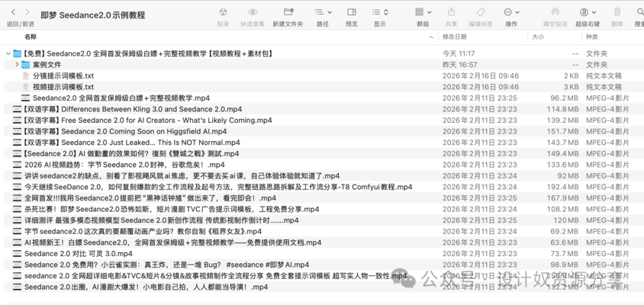This screenshot has width=644, height=305.
Task: Select file name AI视频新王！白嫖Seedance2.0
Action: coord(173,242)
